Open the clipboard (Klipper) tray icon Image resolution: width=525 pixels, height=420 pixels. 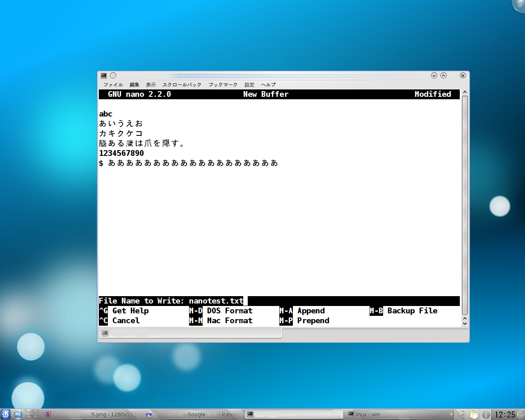click(x=474, y=414)
